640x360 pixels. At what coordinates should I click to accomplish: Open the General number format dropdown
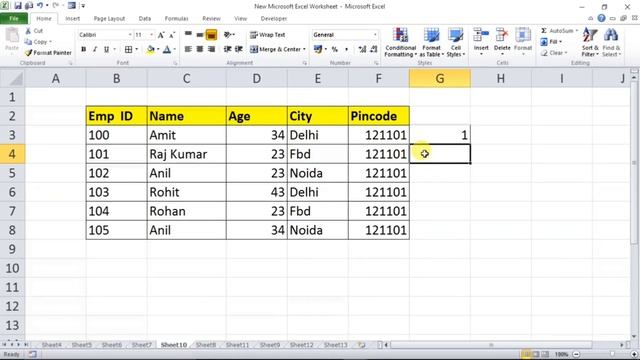point(375,35)
